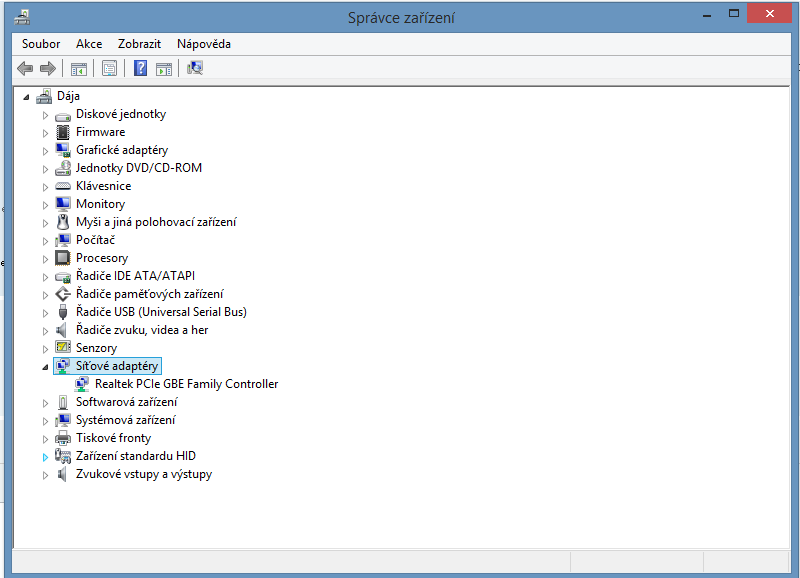This screenshot has width=800, height=578.
Task: Select the Grafické adaptéry tree item
Action: (x=121, y=150)
